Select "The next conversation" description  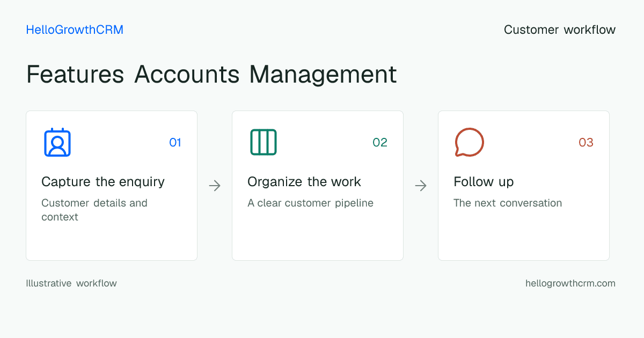508,203
